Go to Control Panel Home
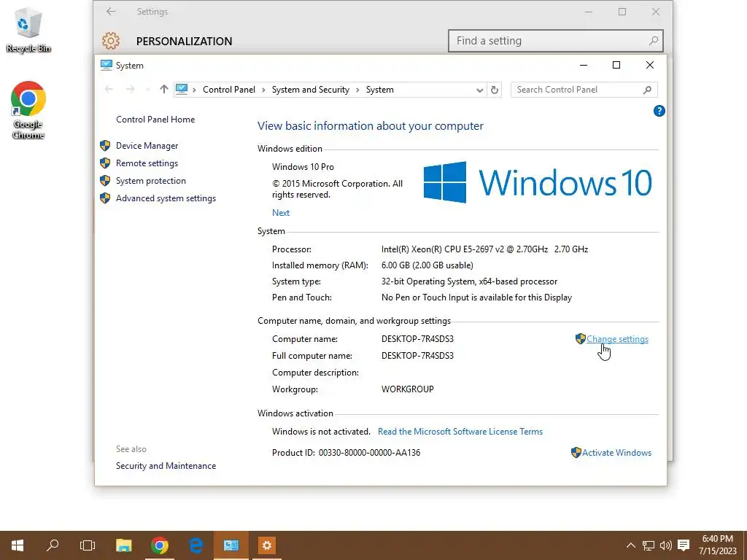The height and width of the screenshot is (560, 747). 155,120
